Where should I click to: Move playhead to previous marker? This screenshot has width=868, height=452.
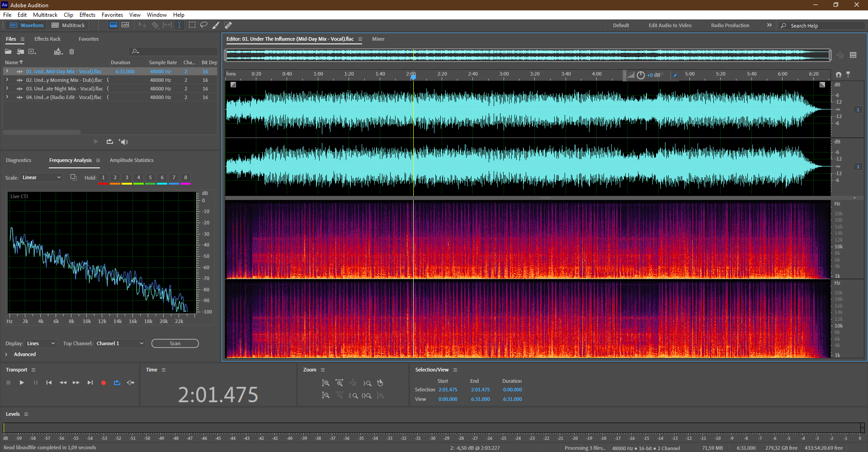(49, 383)
